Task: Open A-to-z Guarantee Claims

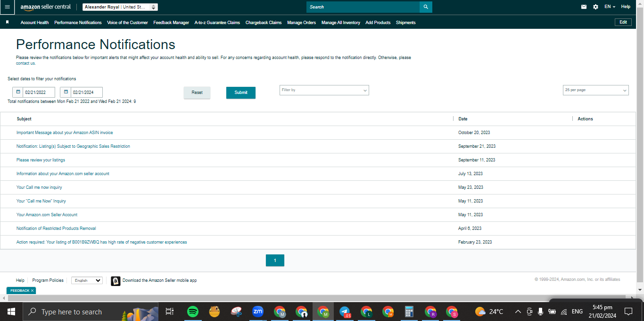Action: point(217,23)
